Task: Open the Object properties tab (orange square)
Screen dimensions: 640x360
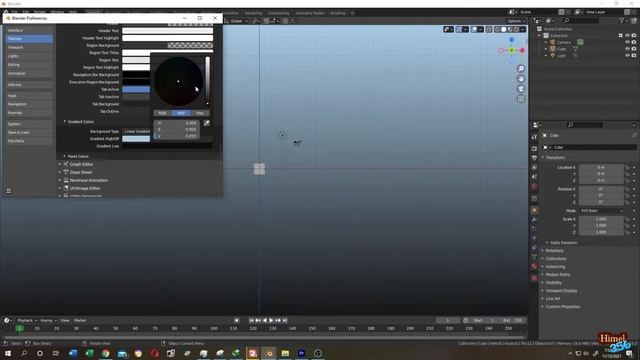Action: point(534,210)
